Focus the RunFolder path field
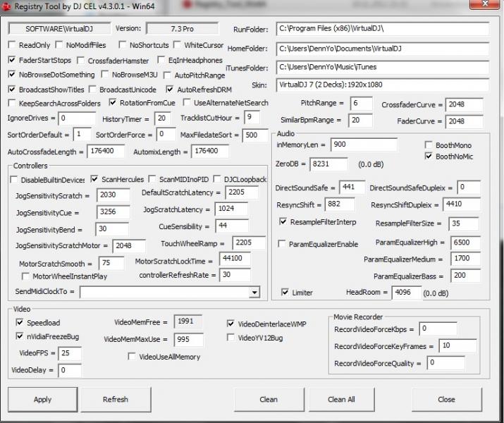 click(x=383, y=29)
